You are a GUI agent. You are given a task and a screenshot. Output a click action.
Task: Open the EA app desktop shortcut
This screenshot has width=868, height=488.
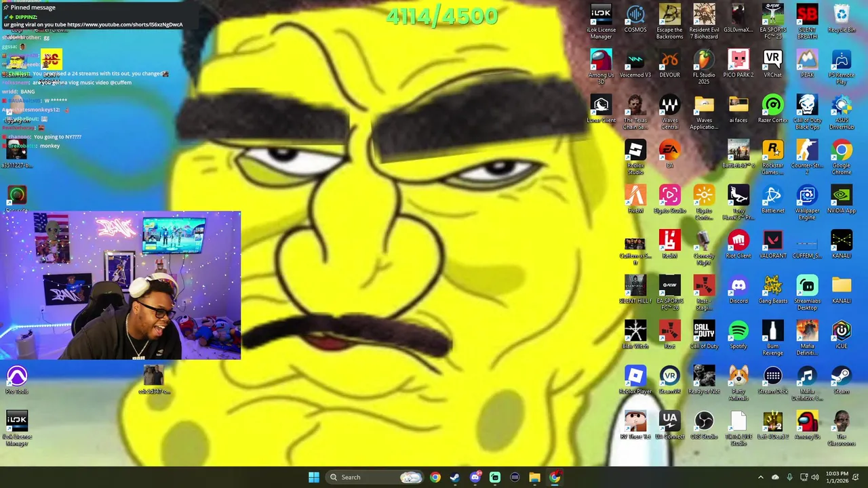point(669,155)
